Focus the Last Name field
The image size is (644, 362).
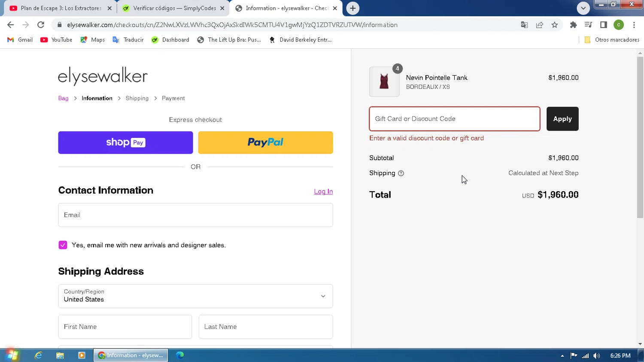(266, 327)
